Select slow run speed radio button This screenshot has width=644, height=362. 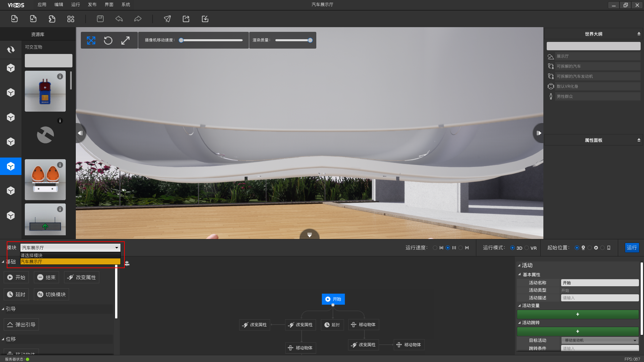coord(435,248)
